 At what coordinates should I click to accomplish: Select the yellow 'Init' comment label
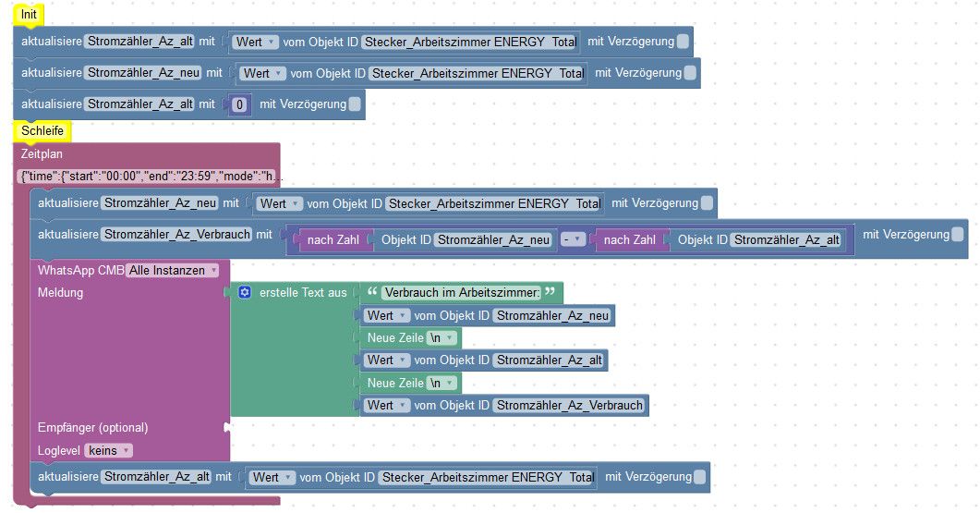tap(29, 15)
